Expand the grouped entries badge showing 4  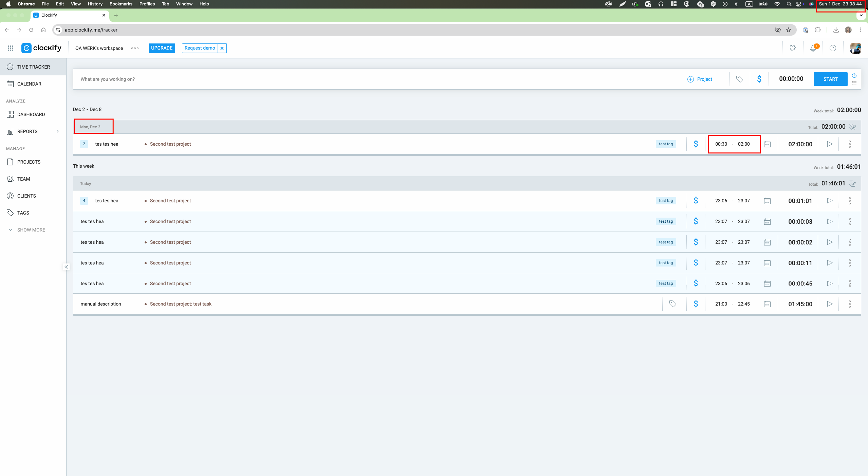click(x=84, y=201)
